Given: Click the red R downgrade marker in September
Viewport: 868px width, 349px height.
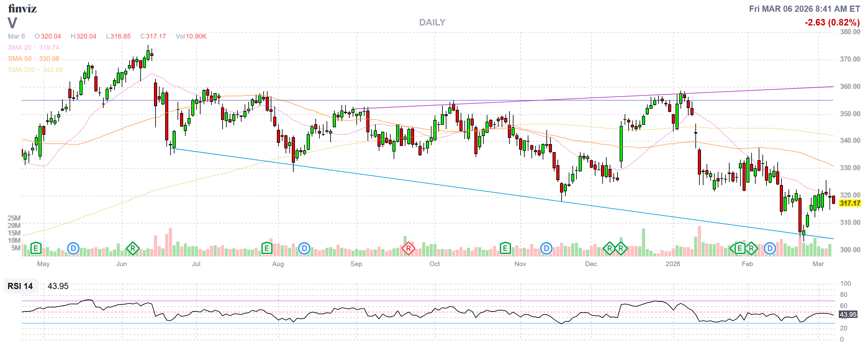Looking at the screenshot, I should (408, 249).
